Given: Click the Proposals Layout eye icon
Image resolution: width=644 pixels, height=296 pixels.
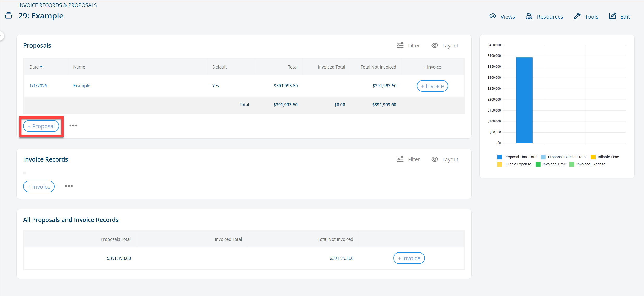Looking at the screenshot, I should click(x=435, y=45).
